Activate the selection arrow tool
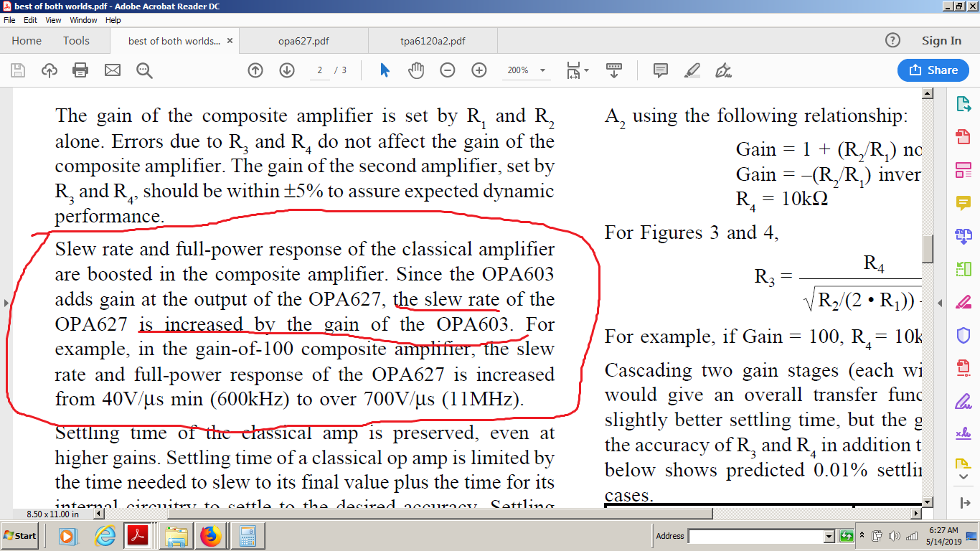Screen dimensions: 980x551 (x=385, y=70)
